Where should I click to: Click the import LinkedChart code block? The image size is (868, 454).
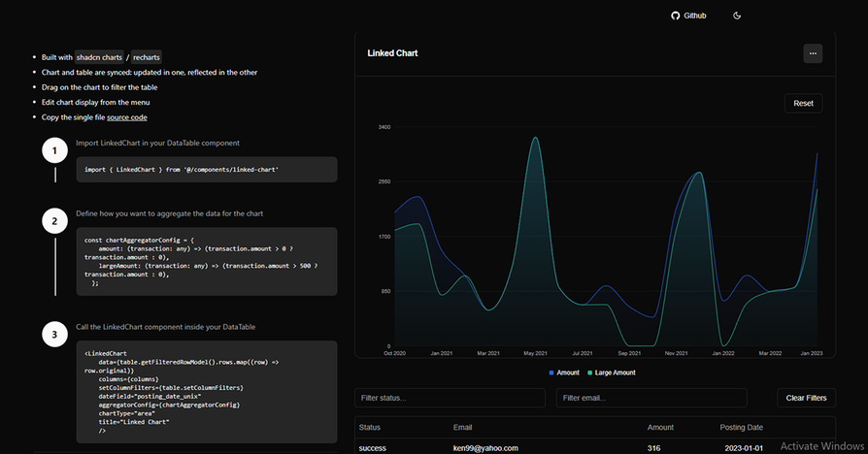coord(207,170)
